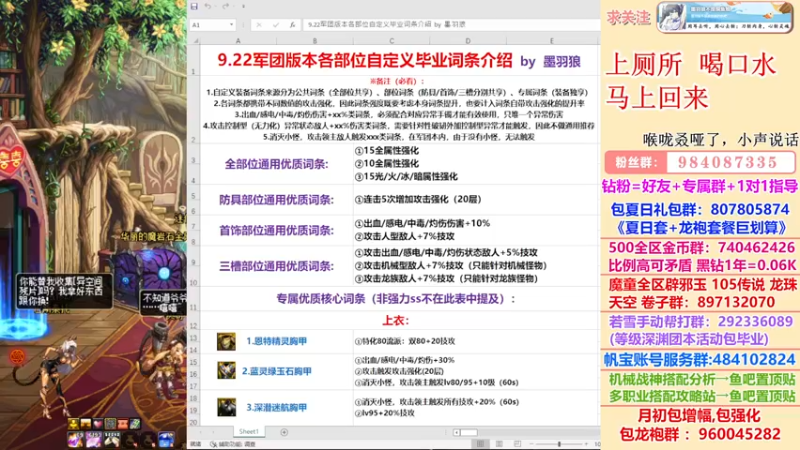
Task: Click the golden figure buff icon in game
Action: [73, 423]
